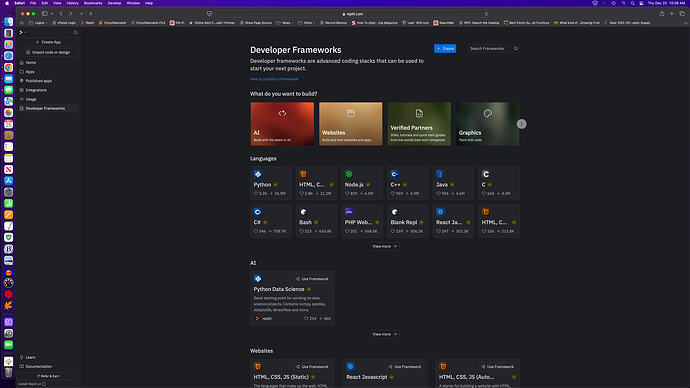Image resolution: width=690 pixels, height=388 pixels.
Task: Open the Logins bookmarks folder
Action: point(38,22)
